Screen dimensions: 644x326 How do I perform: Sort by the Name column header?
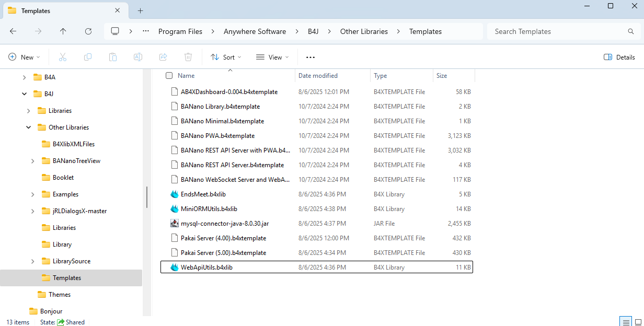(x=186, y=76)
